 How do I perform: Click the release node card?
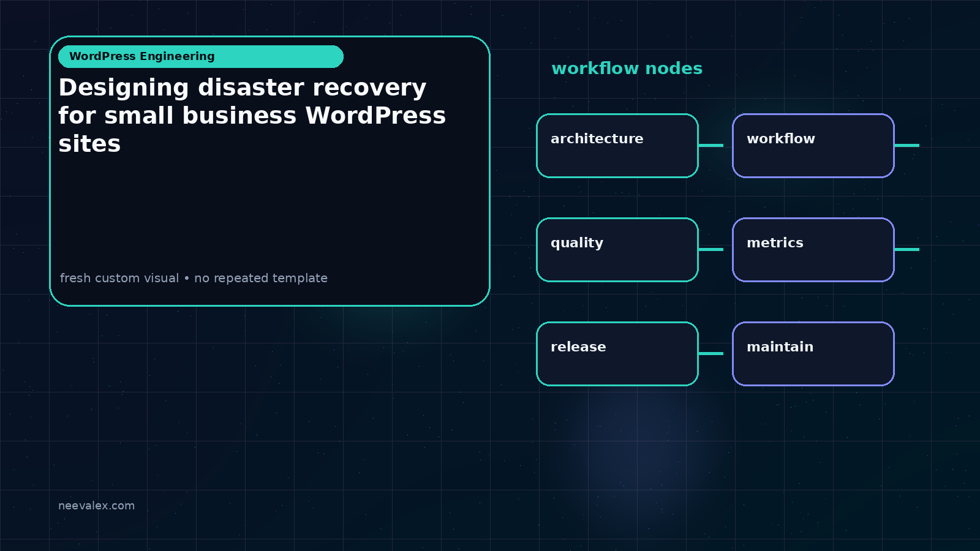click(x=617, y=354)
